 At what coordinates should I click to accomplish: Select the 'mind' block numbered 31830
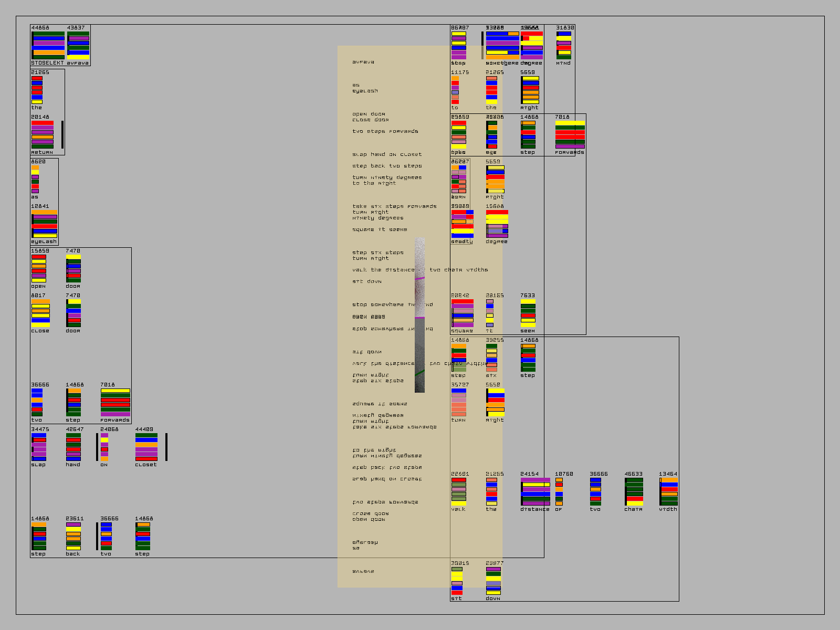(x=564, y=45)
